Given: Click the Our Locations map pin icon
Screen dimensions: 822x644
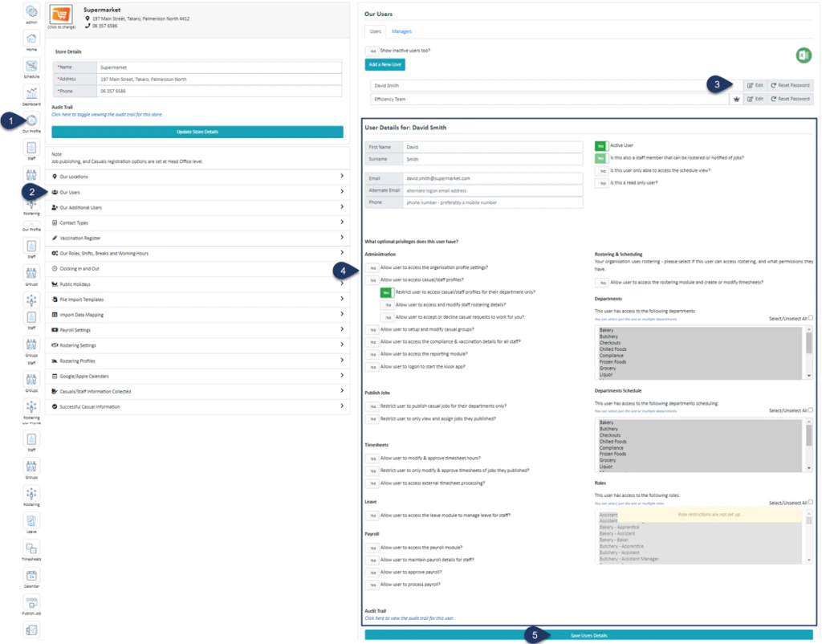Looking at the screenshot, I should click(55, 177).
